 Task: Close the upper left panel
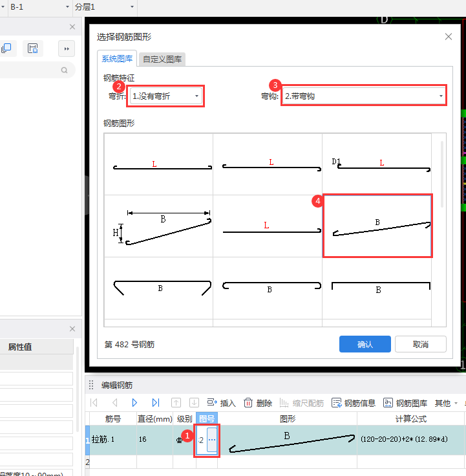pyautogui.click(x=72, y=27)
